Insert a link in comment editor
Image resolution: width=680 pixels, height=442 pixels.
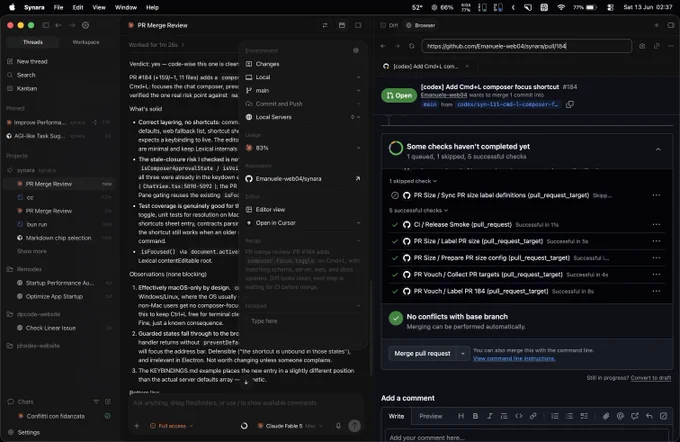click(533, 416)
